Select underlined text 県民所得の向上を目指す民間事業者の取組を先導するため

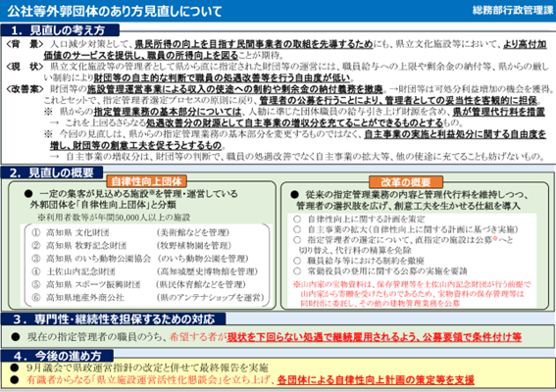pyautogui.click(x=254, y=44)
